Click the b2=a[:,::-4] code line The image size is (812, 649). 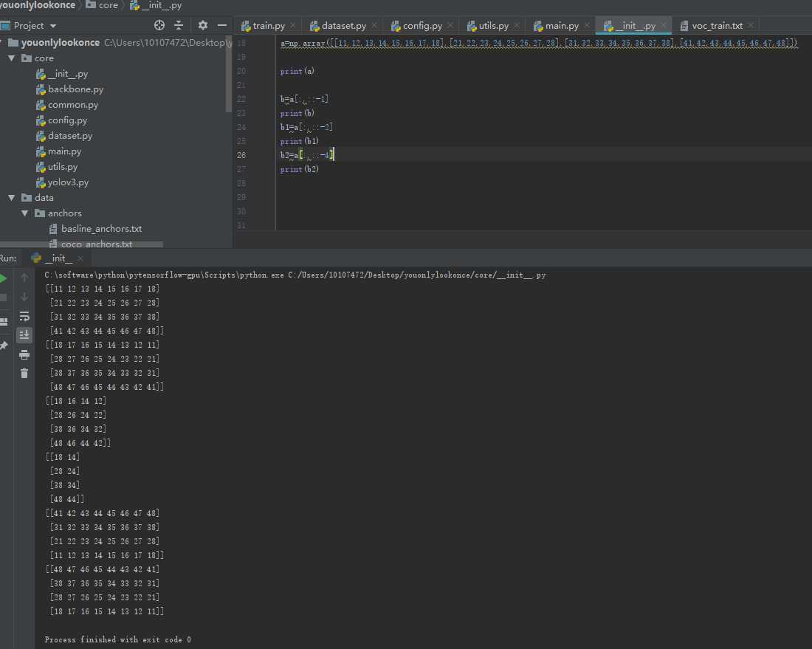click(307, 155)
